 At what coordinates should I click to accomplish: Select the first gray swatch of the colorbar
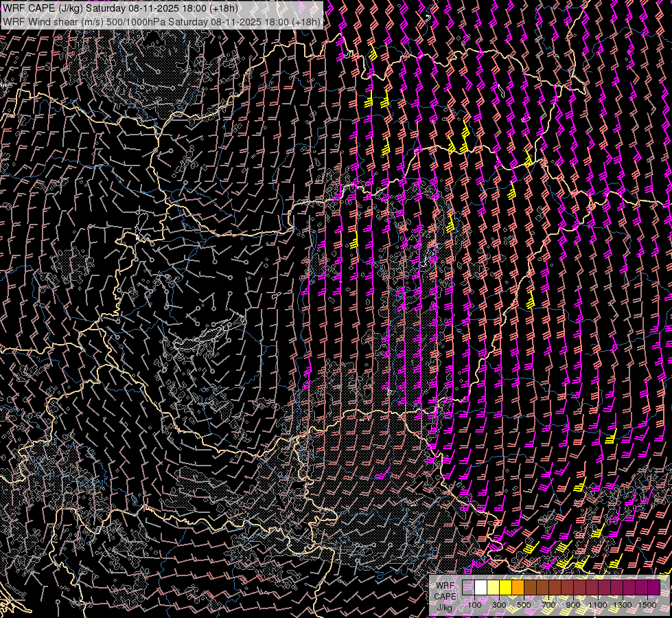(x=468, y=588)
